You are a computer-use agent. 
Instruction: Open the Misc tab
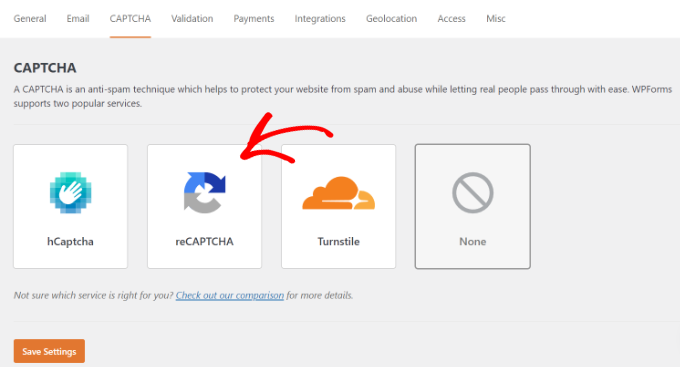pyautogui.click(x=496, y=19)
